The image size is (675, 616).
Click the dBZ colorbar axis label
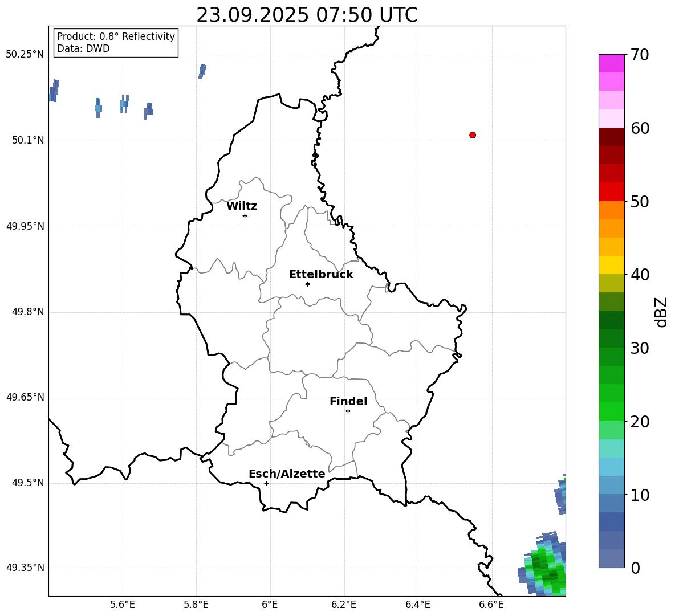[x=661, y=312]
